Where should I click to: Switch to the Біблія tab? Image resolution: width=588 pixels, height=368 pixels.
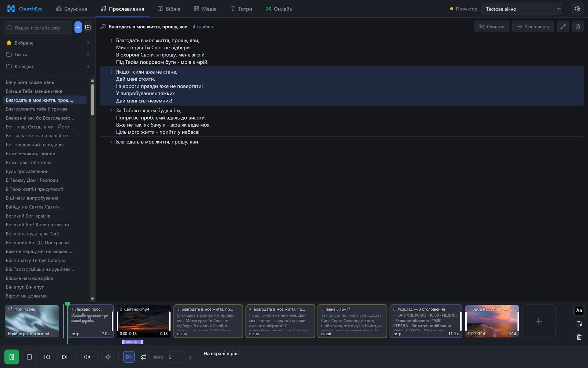click(x=169, y=9)
